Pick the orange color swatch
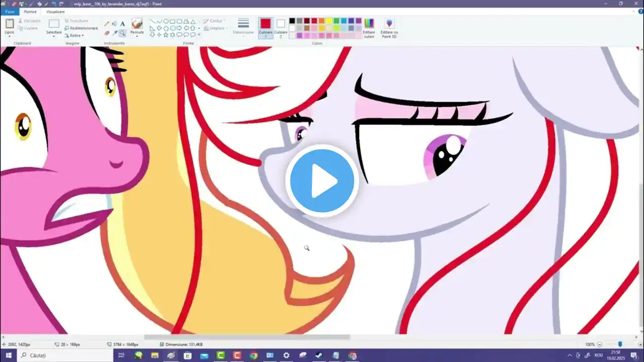 (321, 21)
